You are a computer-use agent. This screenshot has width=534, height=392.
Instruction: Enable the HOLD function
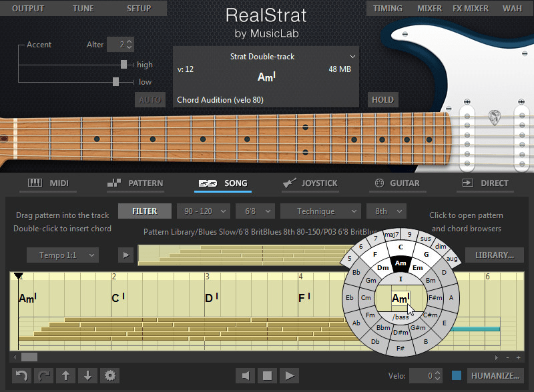pyautogui.click(x=382, y=99)
